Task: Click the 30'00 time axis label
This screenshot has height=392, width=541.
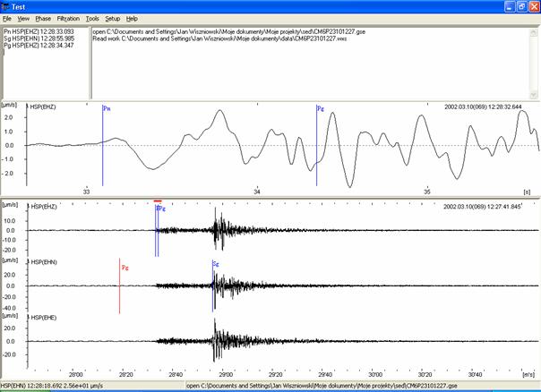Action: [375, 375]
